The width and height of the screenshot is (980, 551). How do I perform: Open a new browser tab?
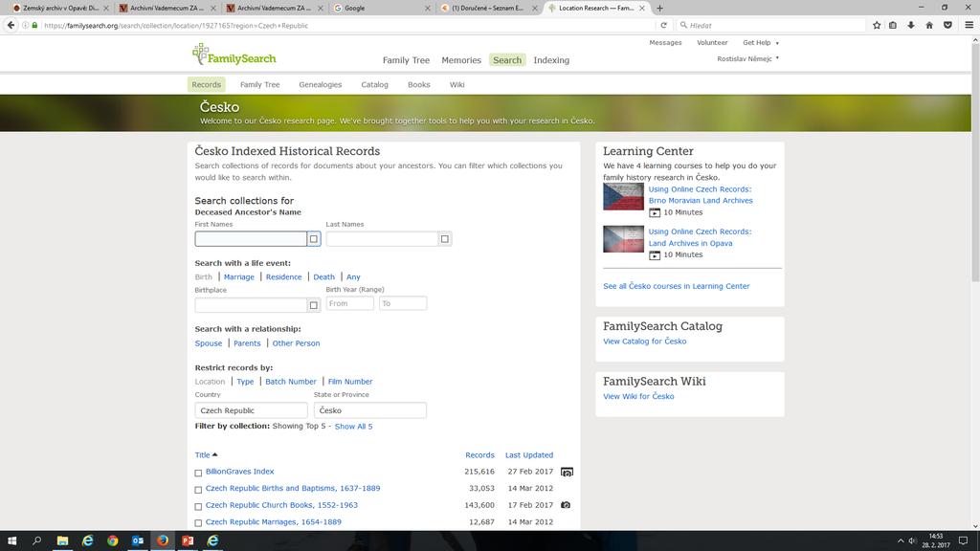click(x=660, y=8)
